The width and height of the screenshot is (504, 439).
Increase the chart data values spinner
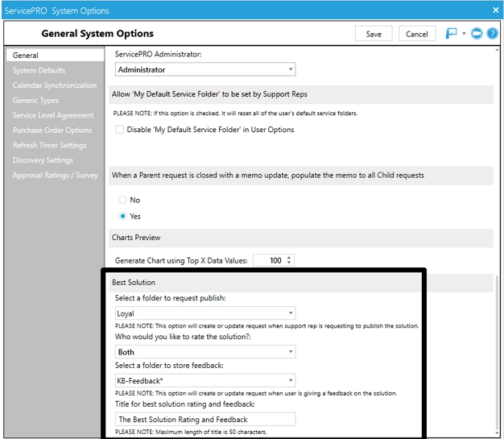[289, 258]
